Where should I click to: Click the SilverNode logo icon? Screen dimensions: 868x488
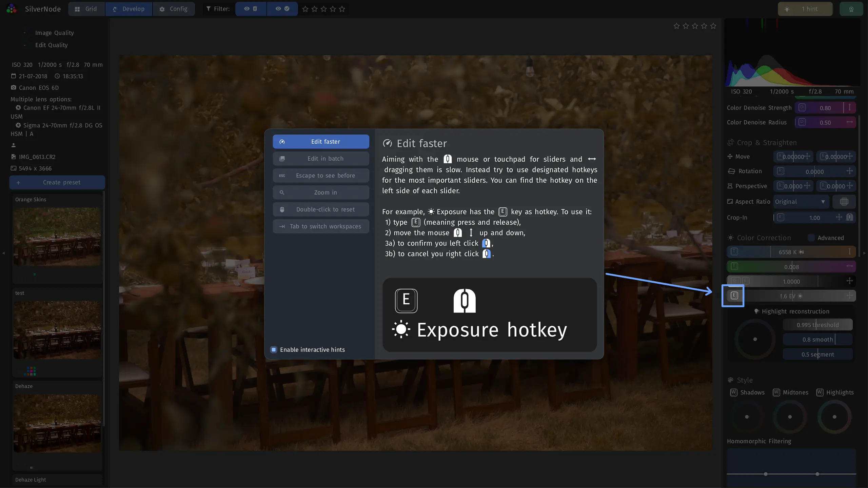click(x=12, y=9)
